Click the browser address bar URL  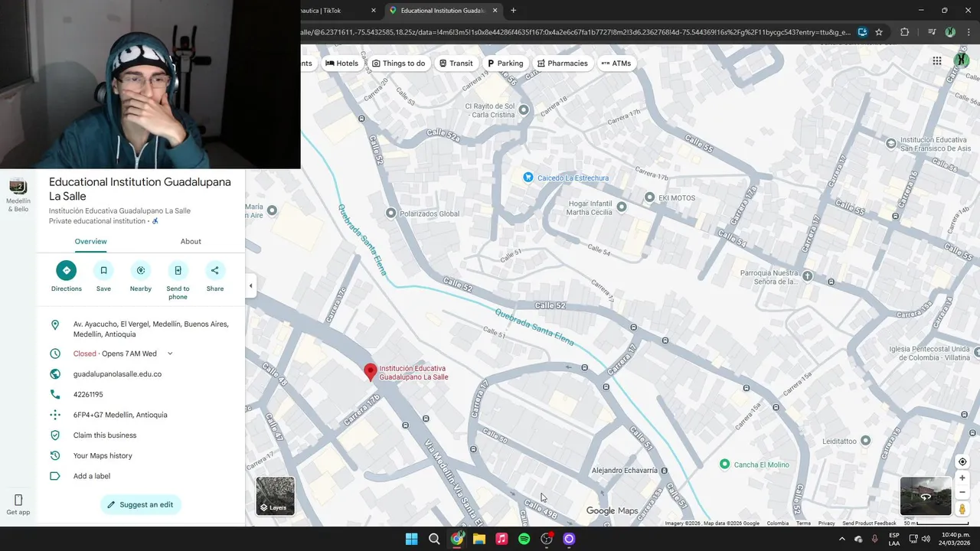[576, 32]
